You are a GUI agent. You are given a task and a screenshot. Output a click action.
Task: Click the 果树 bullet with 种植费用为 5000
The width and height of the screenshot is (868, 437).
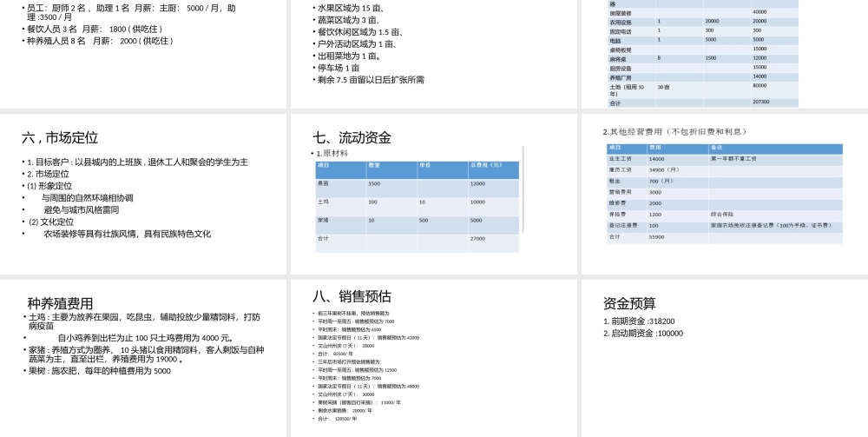coord(100,371)
